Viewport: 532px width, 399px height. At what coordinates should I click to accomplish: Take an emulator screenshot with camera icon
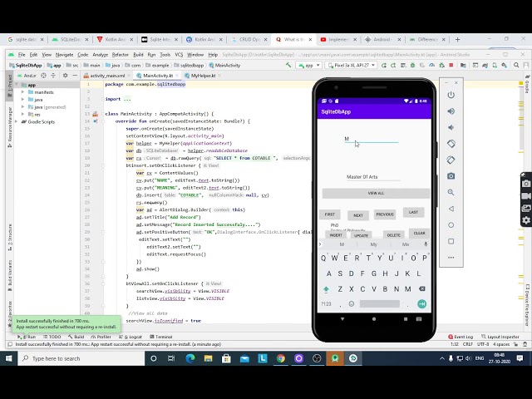click(x=451, y=176)
